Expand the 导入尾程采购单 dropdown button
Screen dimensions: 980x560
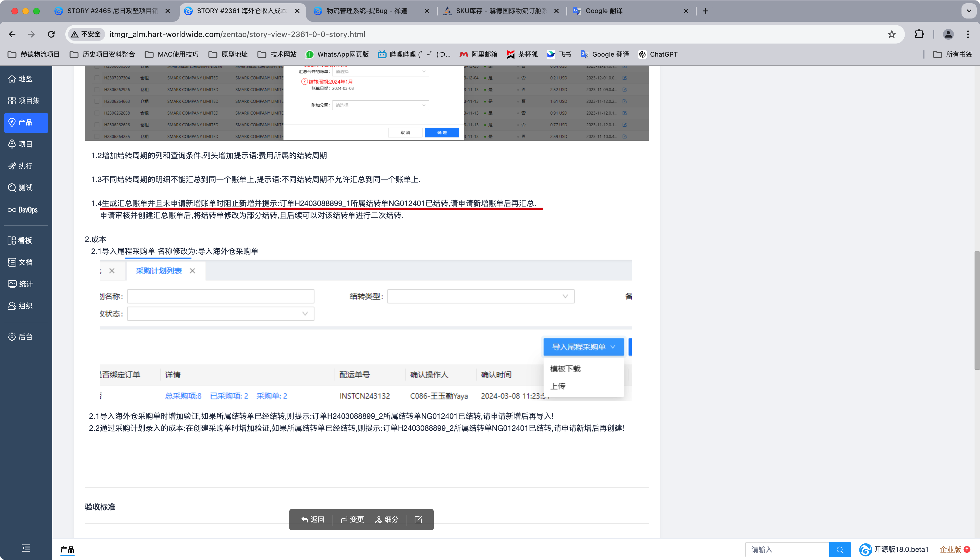[583, 347]
